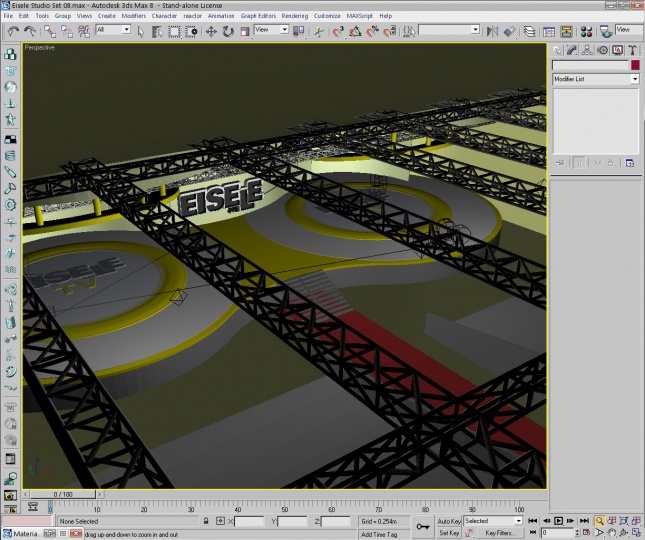Image resolution: width=645 pixels, height=540 pixels.
Task: Click the Z coordinate field
Action: point(336,521)
